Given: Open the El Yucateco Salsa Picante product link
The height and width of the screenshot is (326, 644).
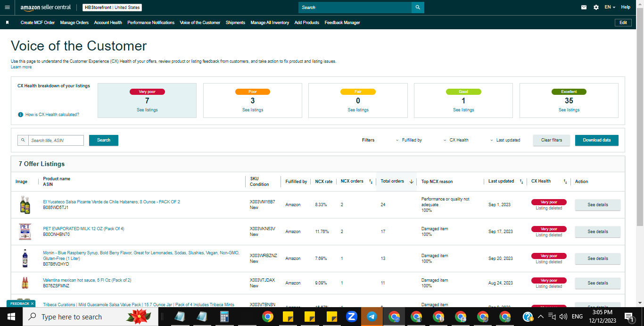Looking at the screenshot, I should tap(111, 202).
